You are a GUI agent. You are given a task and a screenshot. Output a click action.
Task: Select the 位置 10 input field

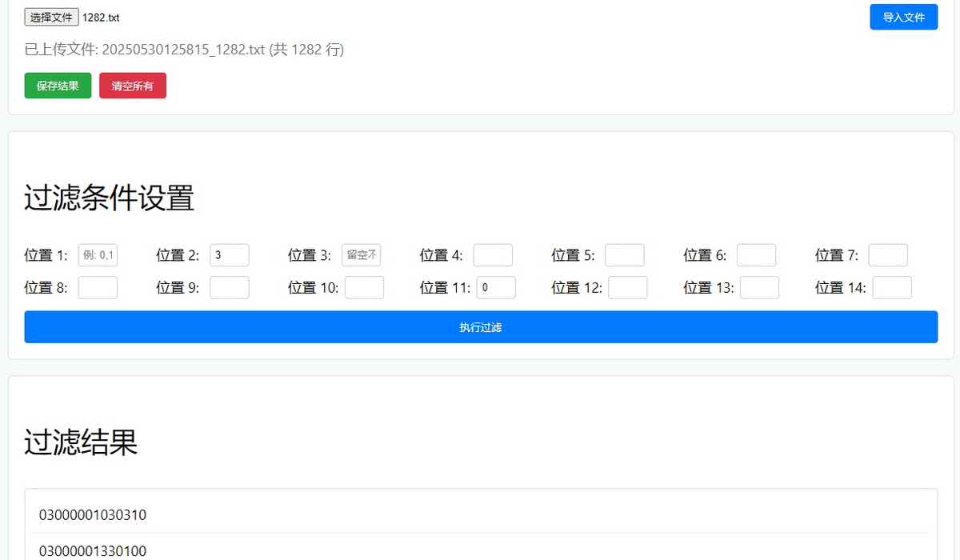364,287
